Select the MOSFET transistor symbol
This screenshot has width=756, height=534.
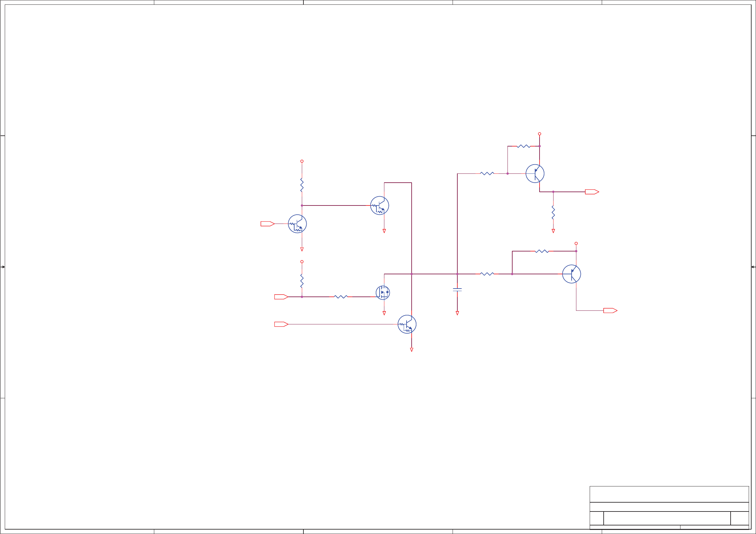click(x=383, y=292)
